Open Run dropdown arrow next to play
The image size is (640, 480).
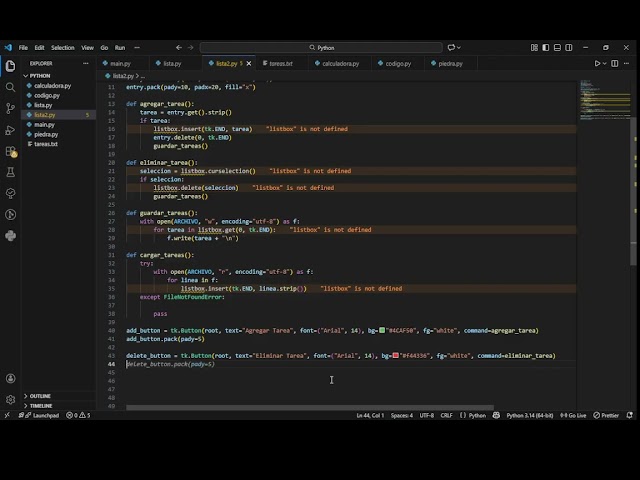coord(604,63)
